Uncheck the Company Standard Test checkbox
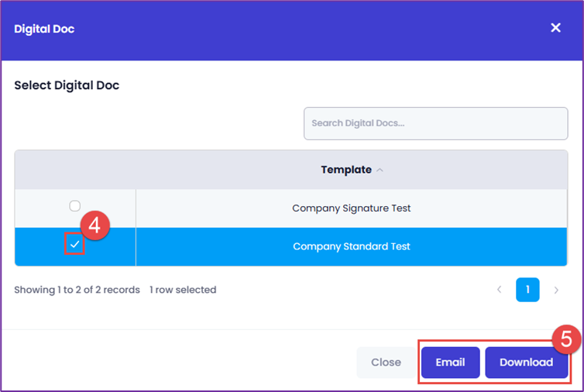The width and height of the screenshot is (584, 392). [x=75, y=245]
